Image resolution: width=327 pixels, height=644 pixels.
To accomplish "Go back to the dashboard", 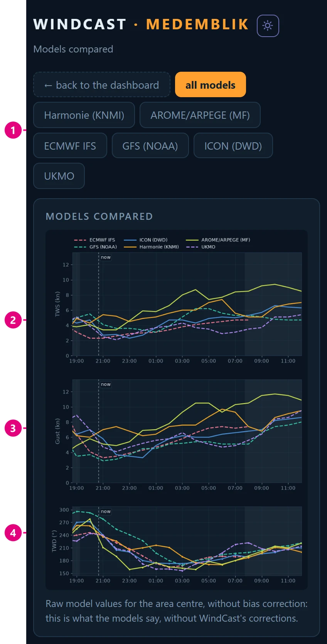I will (x=102, y=84).
